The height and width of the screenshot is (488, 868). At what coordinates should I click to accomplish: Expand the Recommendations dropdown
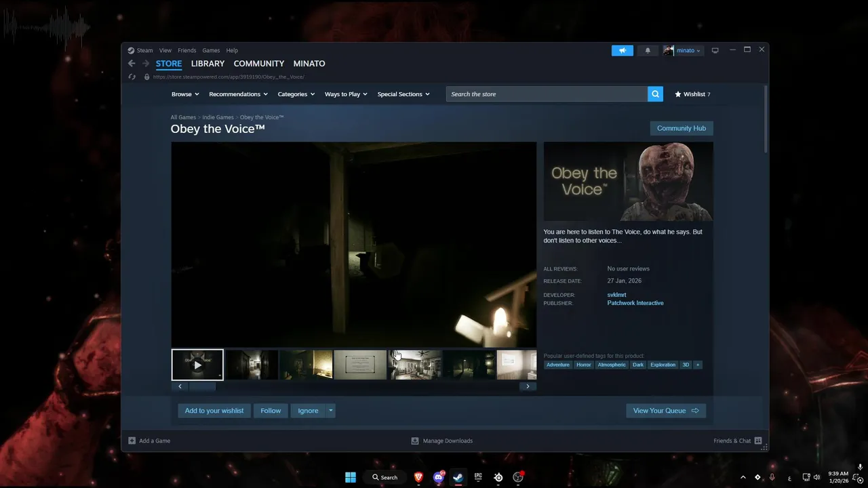tap(238, 94)
